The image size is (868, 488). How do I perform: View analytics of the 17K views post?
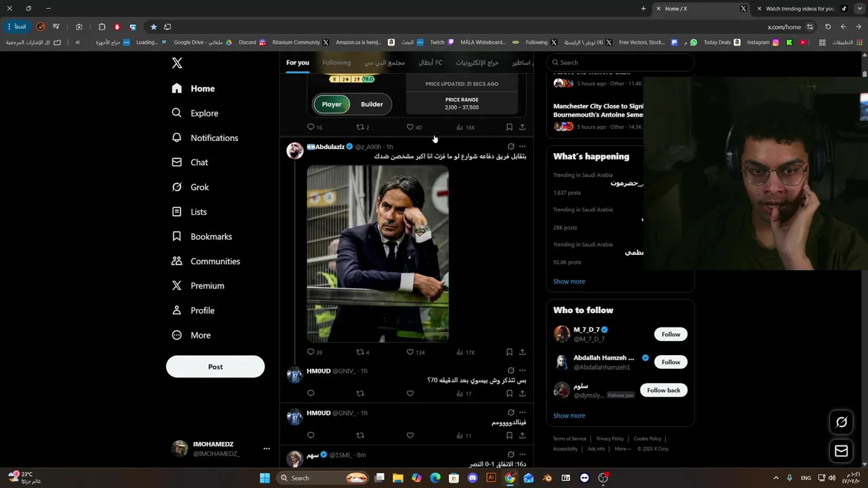465,352
